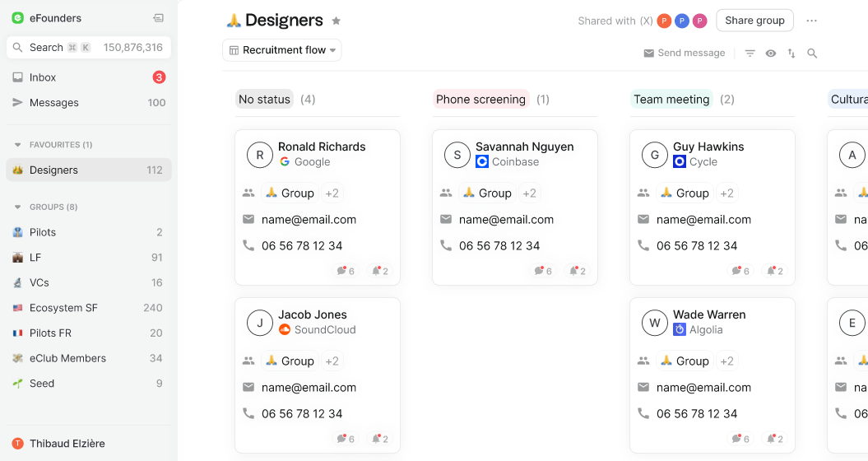The width and height of the screenshot is (868, 461).
Task: Open comments icon on Guy Hawkins card
Action: click(x=740, y=271)
